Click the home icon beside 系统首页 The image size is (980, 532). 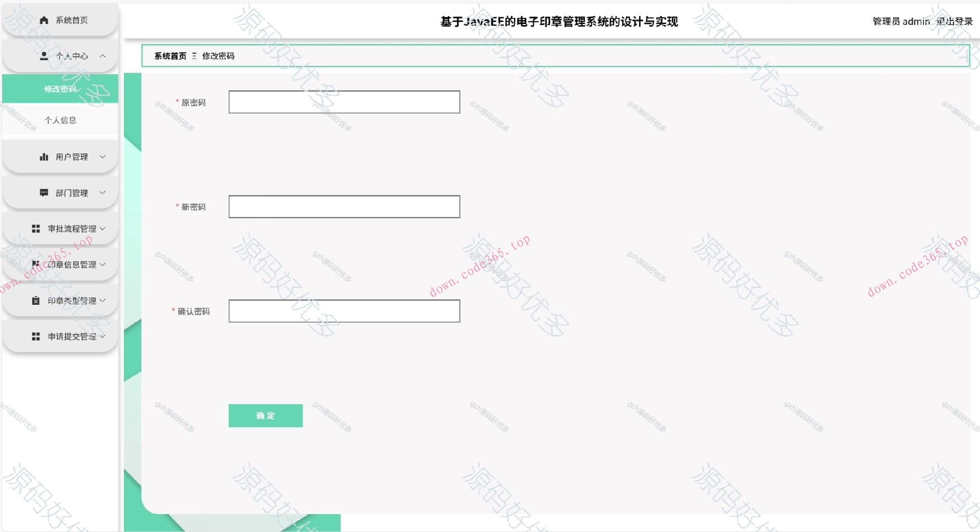[x=43, y=20]
